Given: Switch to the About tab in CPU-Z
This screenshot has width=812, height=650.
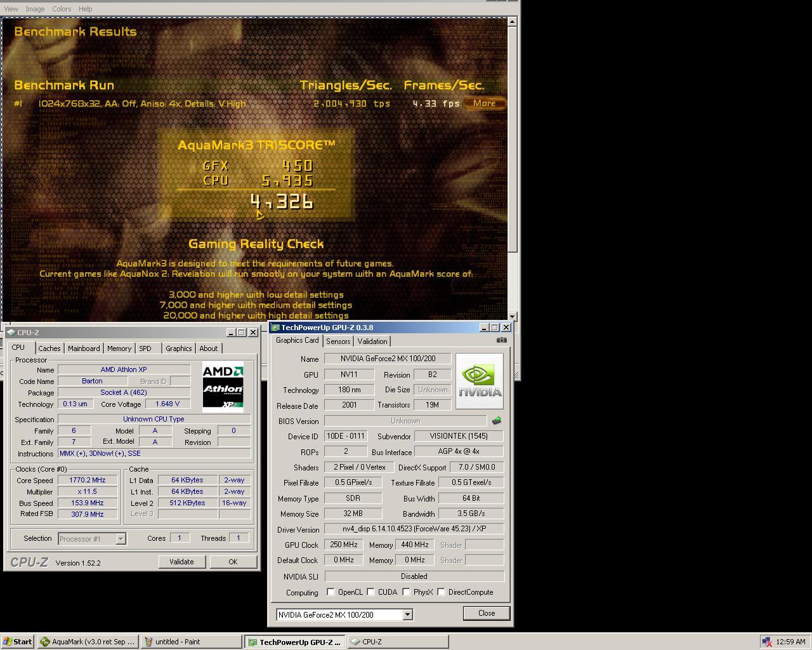Looking at the screenshot, I should click(208, 348).
